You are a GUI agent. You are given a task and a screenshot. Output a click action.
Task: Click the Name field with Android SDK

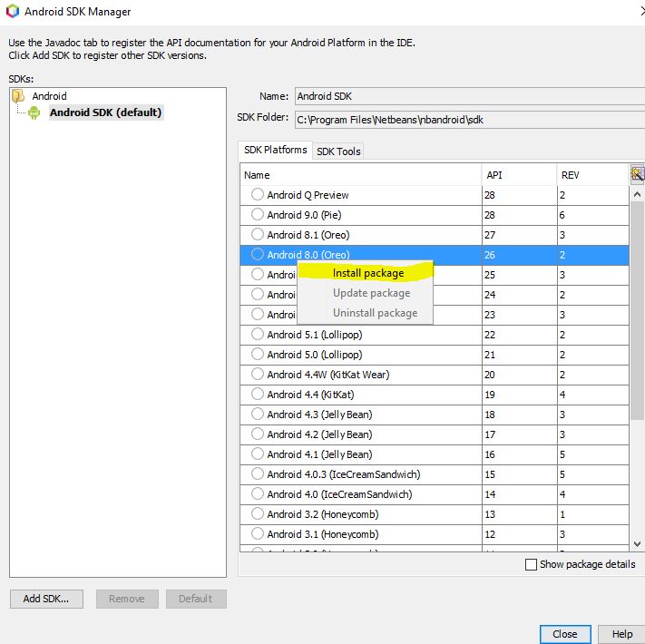(470, 96)
